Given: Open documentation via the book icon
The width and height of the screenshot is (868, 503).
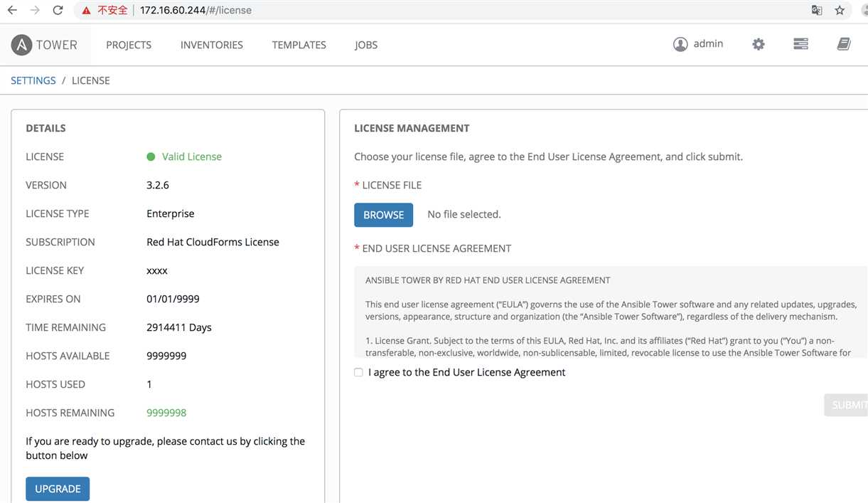Looking at the screenshot, I should tap(844, 44).
